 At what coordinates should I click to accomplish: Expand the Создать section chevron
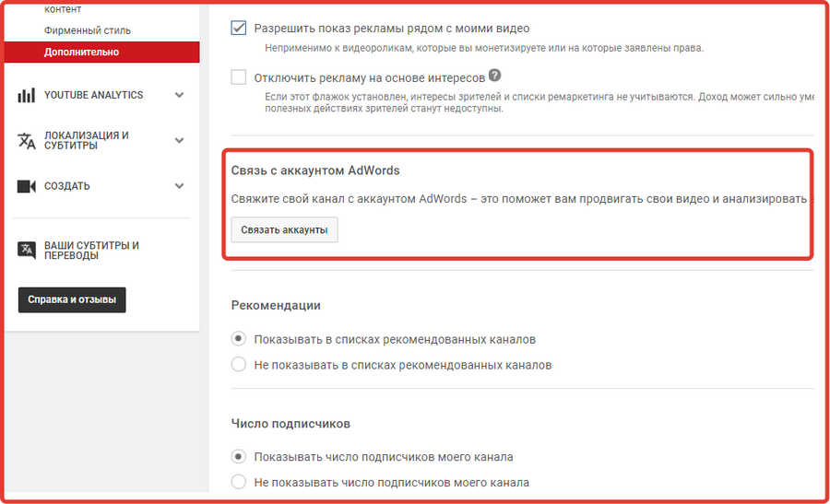(x=180, y=186)
